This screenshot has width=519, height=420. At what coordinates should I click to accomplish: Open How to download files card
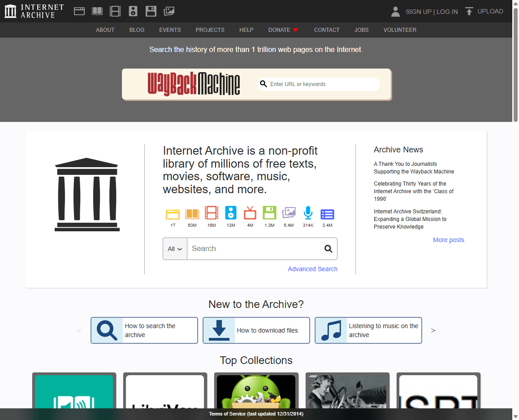point(256,330)
